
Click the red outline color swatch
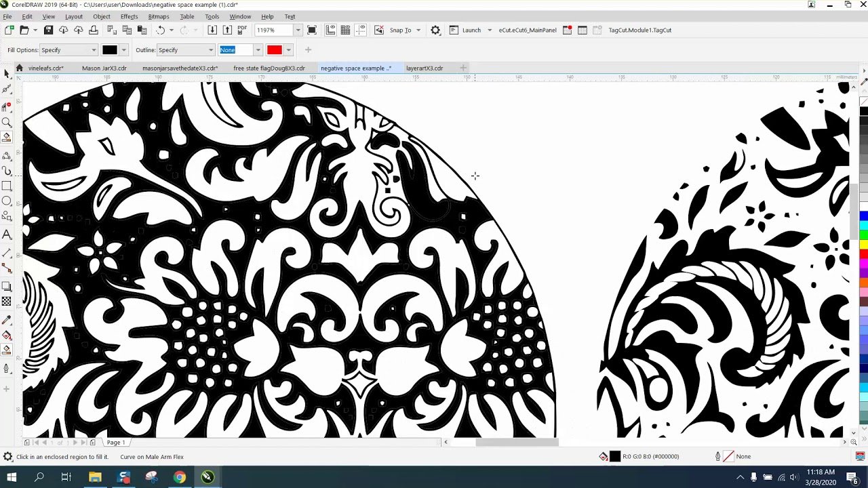click(x=274, y=50)
